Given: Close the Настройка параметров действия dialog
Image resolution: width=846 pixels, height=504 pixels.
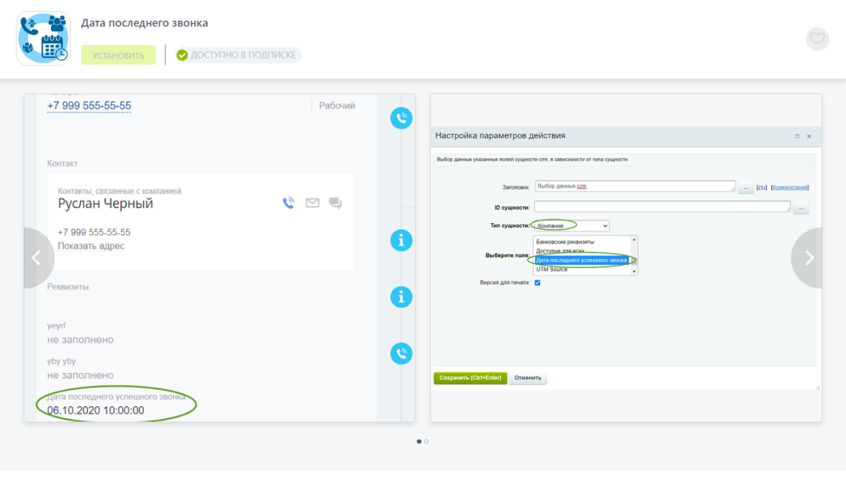Looking at the screenshot, I should 809,136.
